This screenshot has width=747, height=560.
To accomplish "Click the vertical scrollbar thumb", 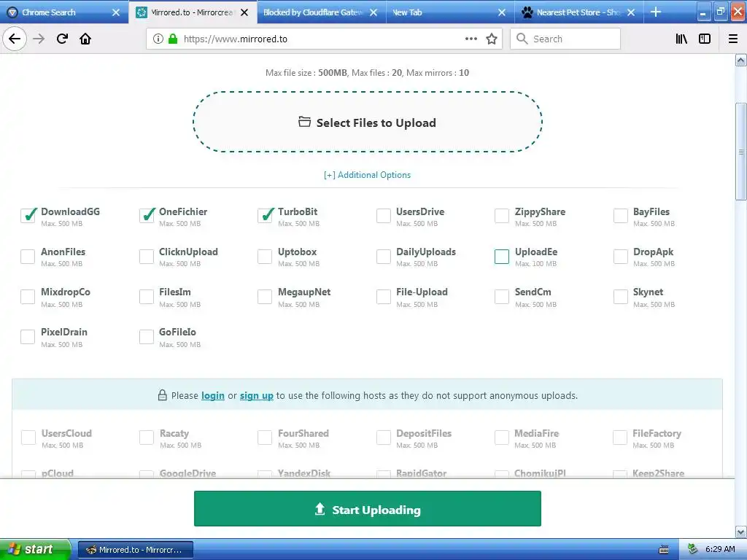I will click(741, 152).
